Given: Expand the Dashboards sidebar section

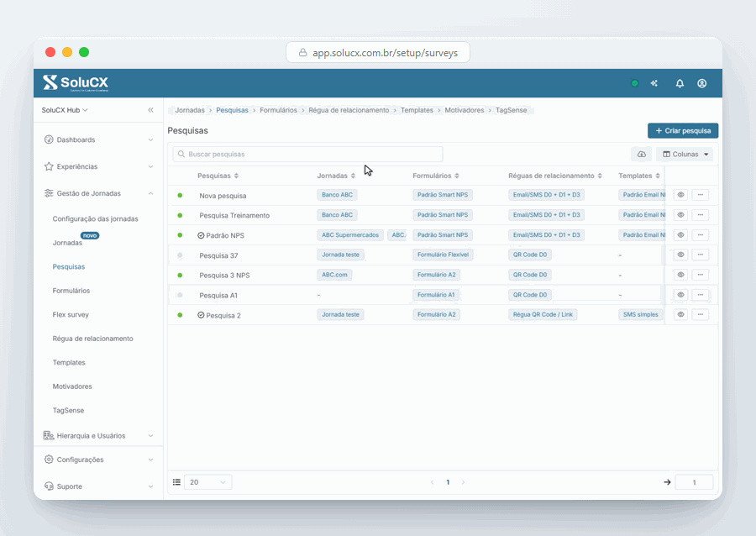Looking at the screenshot, I should pyautogui.click(x=98, y=139).
